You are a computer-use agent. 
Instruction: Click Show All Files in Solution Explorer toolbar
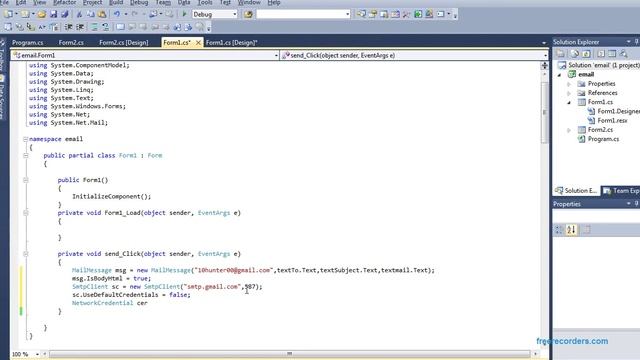point(575,54)
